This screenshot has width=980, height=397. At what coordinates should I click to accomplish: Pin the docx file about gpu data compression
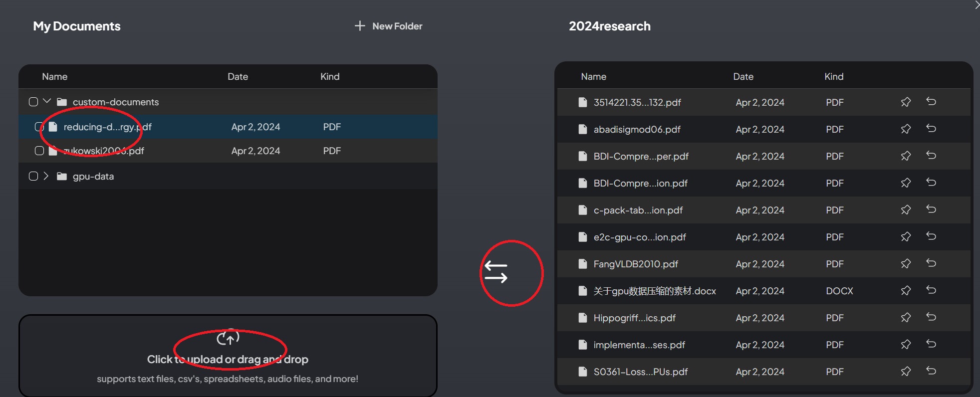click(x=906, y=291)
